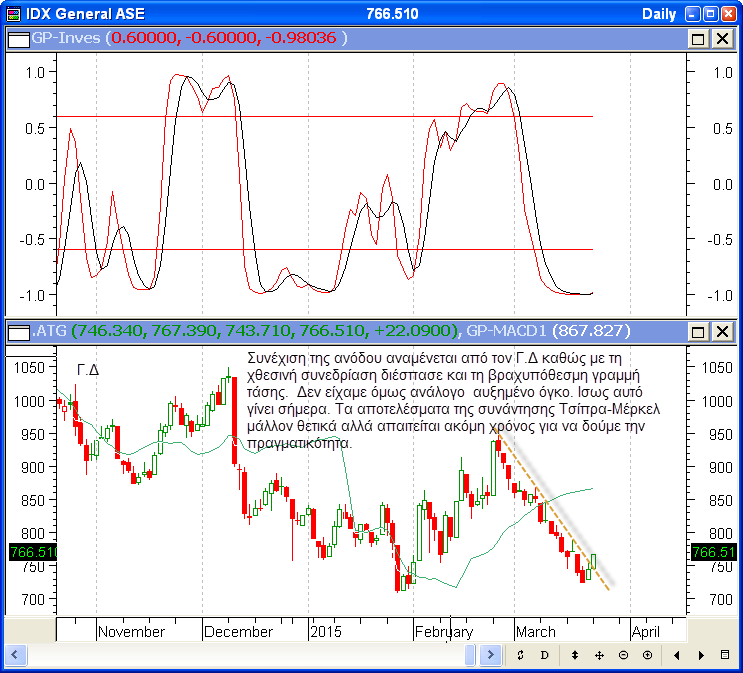Click the horizontal scrollbar thumb

470,655
